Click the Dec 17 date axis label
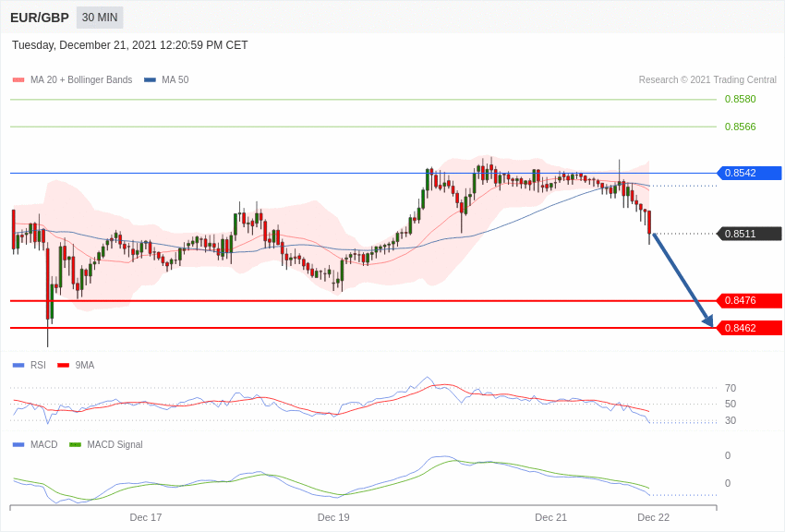This screenshot has height=532, width=785. 146,517
